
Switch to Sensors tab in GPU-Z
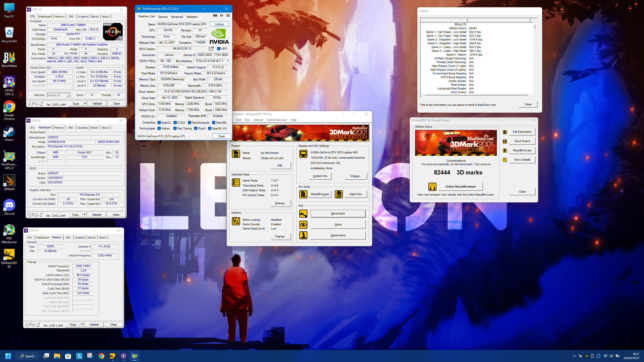tap(163, 17)
